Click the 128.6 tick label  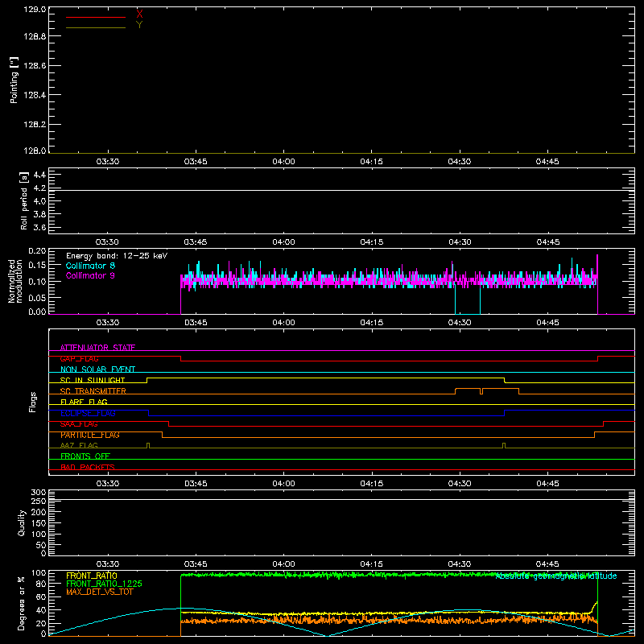tap(35, 66)
